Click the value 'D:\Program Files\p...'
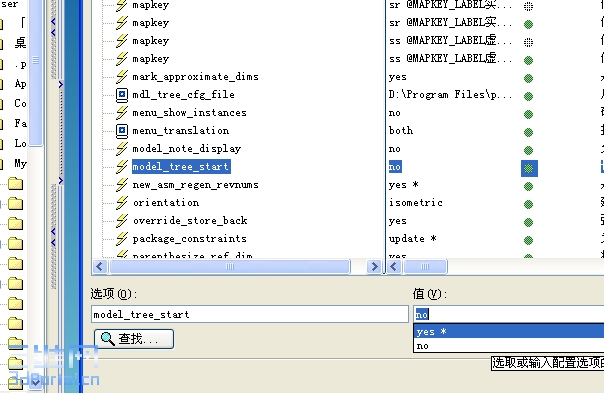The image size is (604, 395). 450,94
